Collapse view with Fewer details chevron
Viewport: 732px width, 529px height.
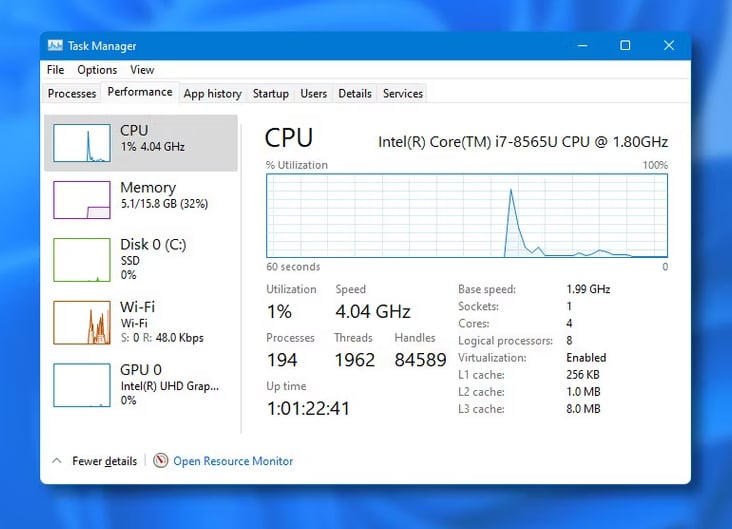57,461
